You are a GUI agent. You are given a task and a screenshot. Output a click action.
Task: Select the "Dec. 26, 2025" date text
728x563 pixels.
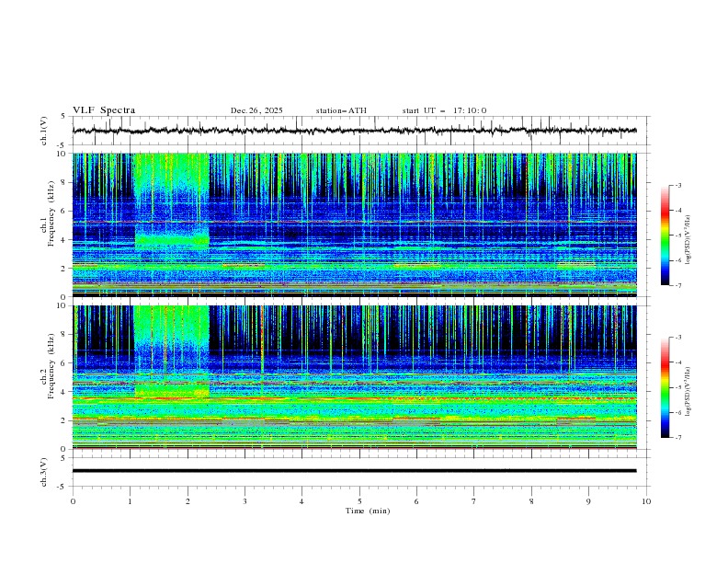tap(256, 110)
